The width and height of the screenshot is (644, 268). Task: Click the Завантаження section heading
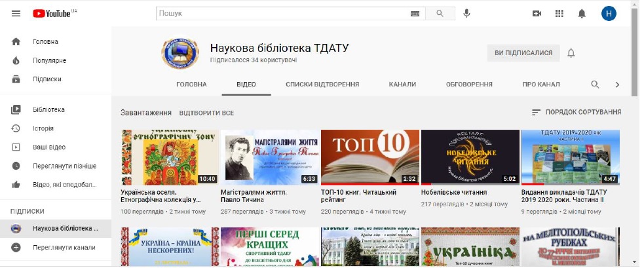point(146,113)
